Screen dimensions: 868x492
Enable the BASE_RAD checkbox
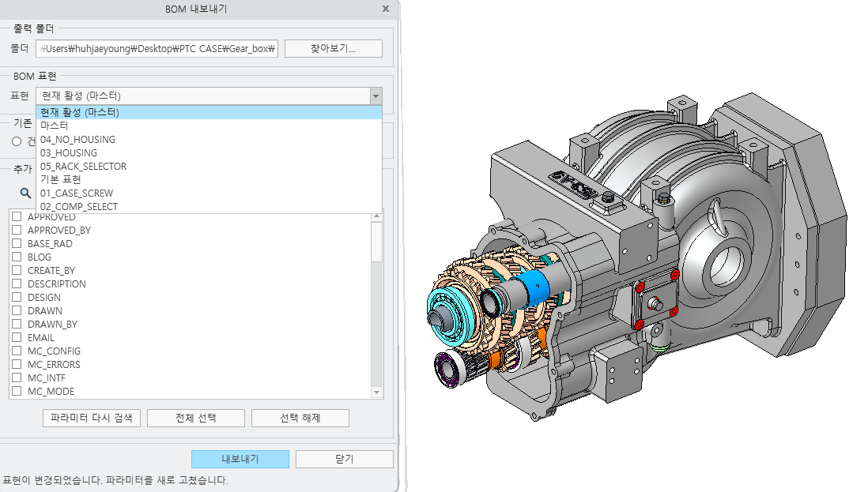point(17,244)
